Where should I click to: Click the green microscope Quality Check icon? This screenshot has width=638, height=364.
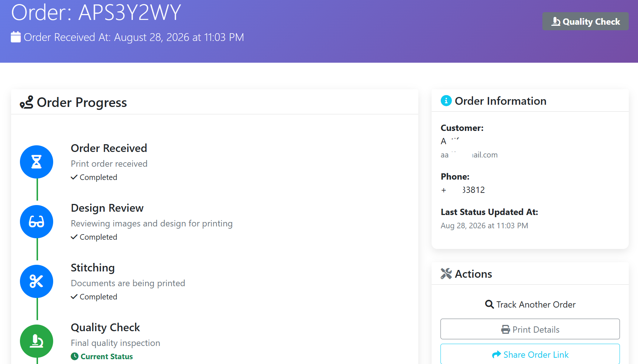(x=37, y=341)
